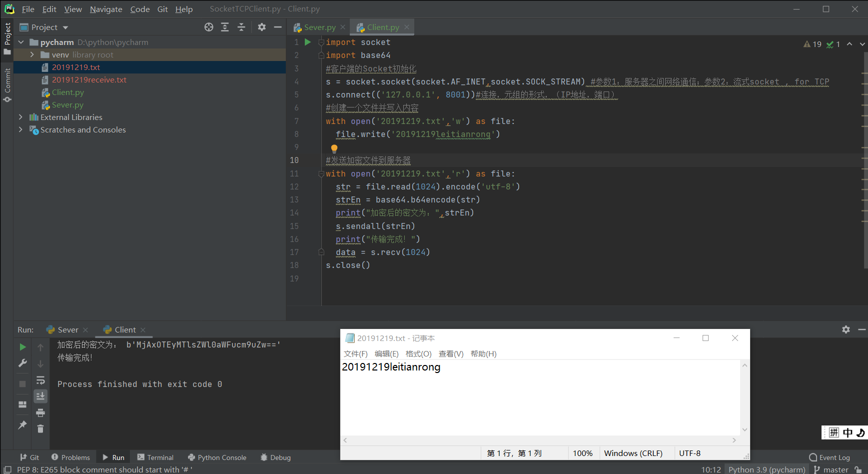Hide the Run tool window
Screen dimensions: 868x474
pyautogui.click(x=862, y=329)
